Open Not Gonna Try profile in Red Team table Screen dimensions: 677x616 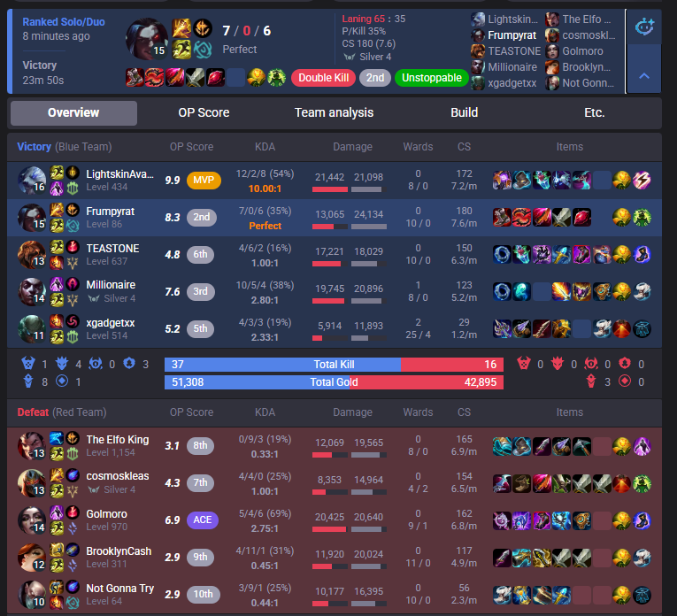point(120,589)
